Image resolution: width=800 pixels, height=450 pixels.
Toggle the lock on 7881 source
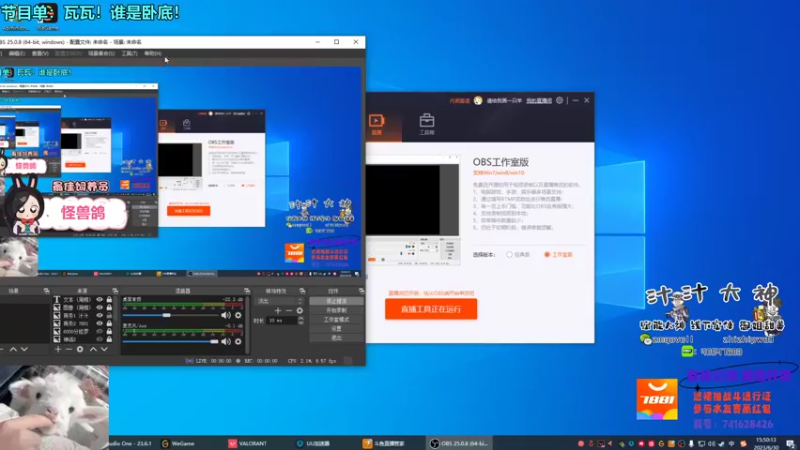[x=109, y=323]
